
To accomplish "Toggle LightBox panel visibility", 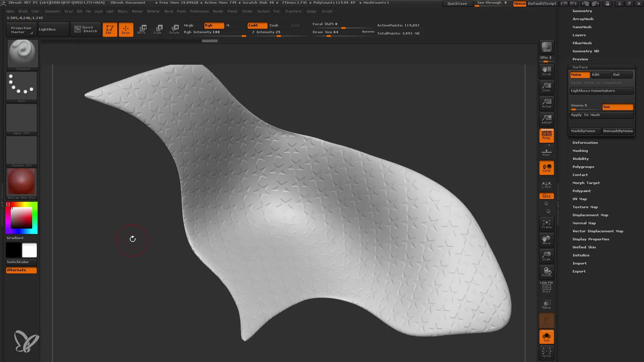I will coord(47,29).
